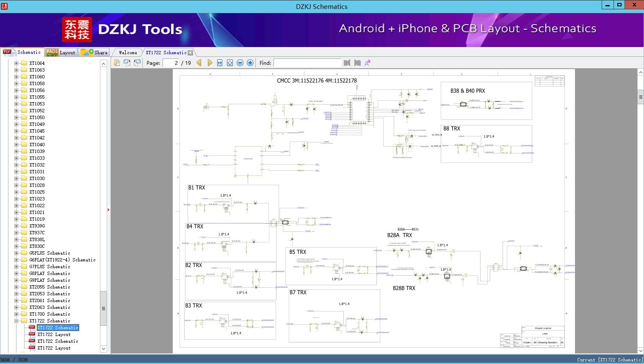Select XT2061 Schematic in the tree
Viewport: 644px width, 364px height.
tap(50, 300)
